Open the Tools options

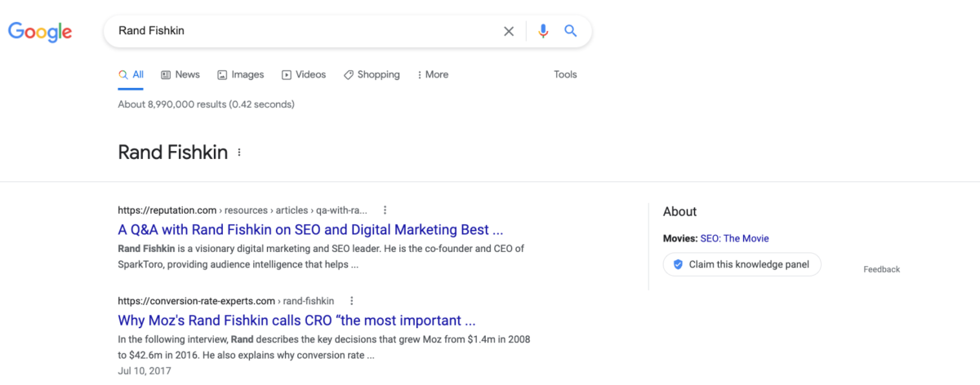[565, 74]
